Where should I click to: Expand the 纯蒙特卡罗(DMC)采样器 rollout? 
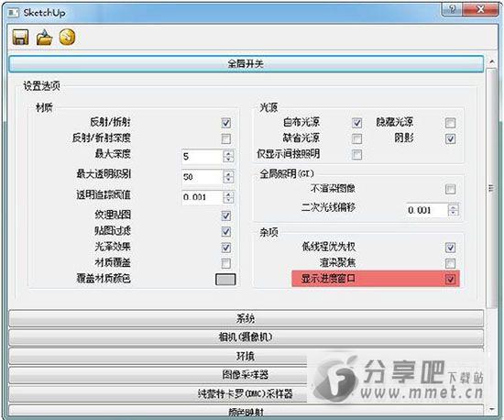[247, 393]
